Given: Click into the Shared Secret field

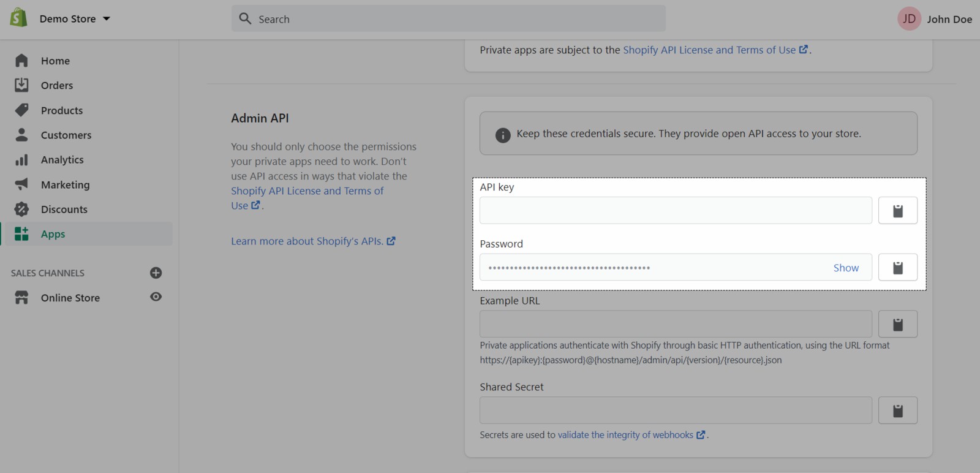Looking at the screenshot, I should click(x=676, y=410).
